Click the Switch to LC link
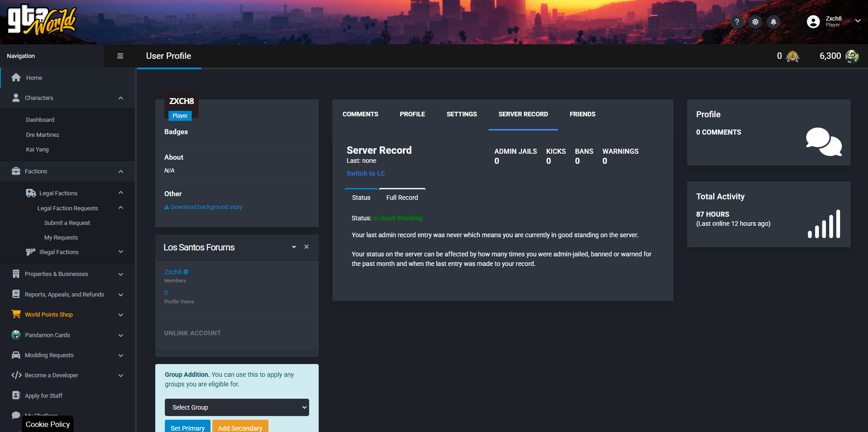This screenshot has width=868, height=432. tap(366, 173)
